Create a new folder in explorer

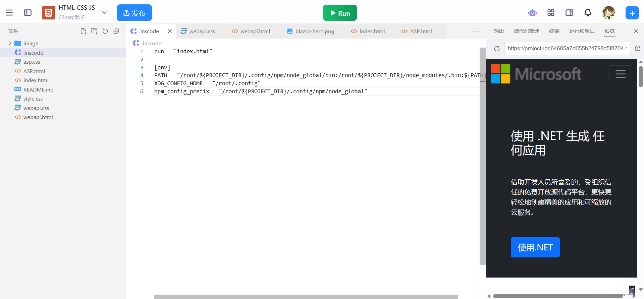pos(95,31)
